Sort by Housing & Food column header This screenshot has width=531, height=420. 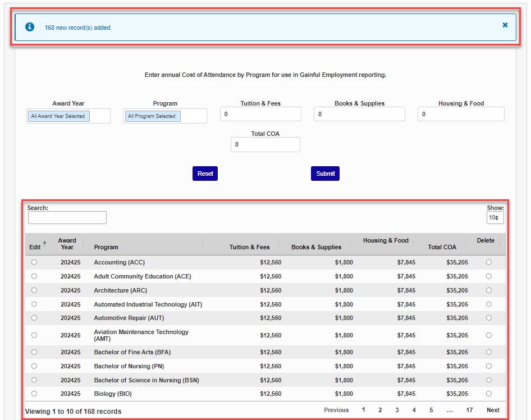point(386,240)
